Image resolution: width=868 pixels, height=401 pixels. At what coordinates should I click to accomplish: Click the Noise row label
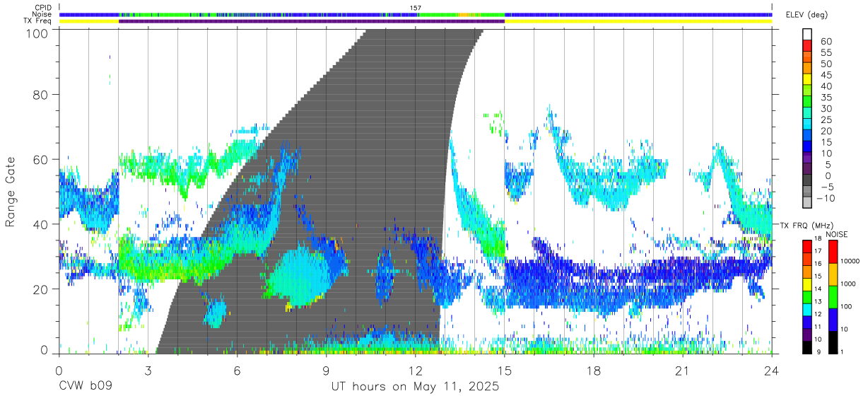click(x=43, y=14)
